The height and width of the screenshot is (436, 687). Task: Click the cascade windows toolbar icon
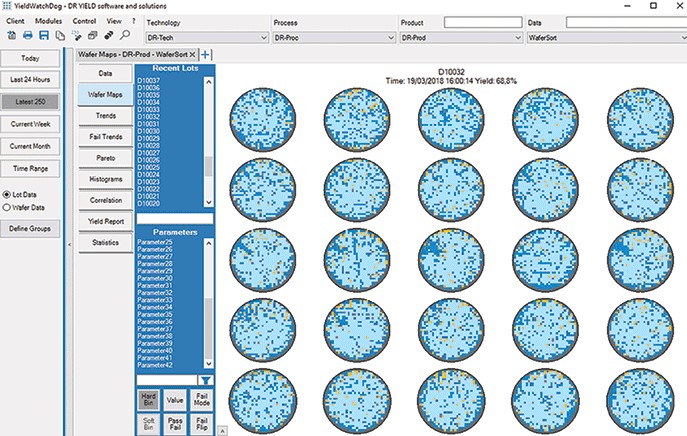coord(93,35)
